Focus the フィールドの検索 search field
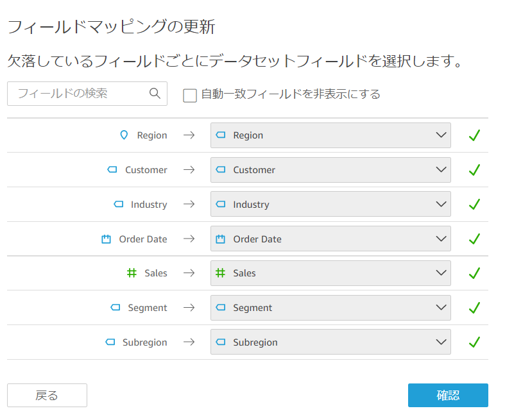The width and height of the screenshot is (505, 420). point(80,94)
